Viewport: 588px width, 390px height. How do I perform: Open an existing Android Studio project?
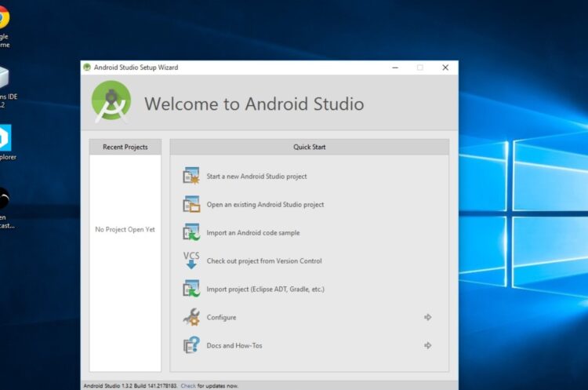[265, 204]
